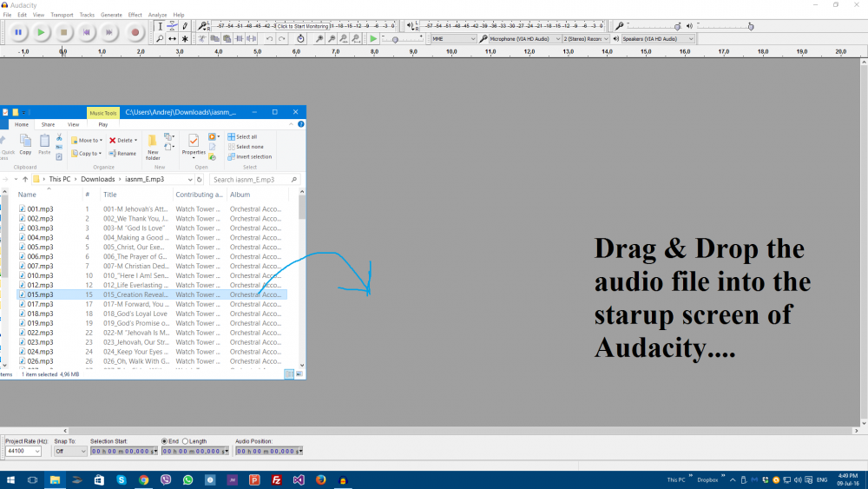Click the Audio Position time field

tap(269, 452)
